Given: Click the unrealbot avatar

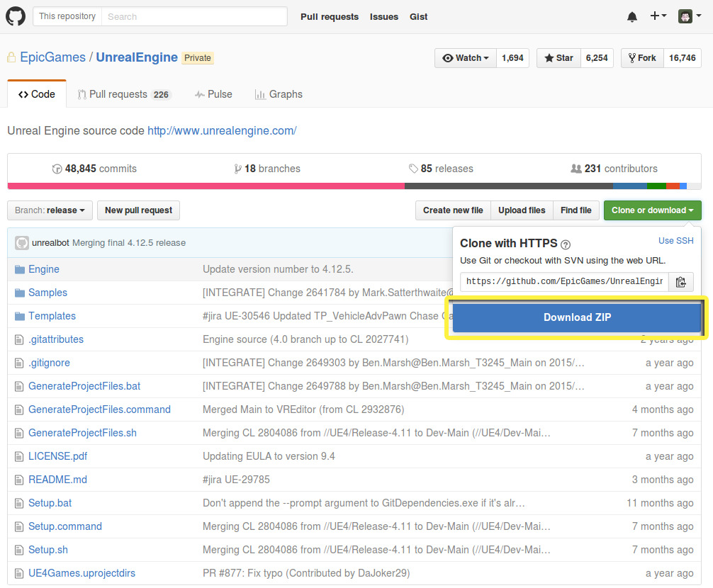Looking at the screenshot, I should coord(22,242).
